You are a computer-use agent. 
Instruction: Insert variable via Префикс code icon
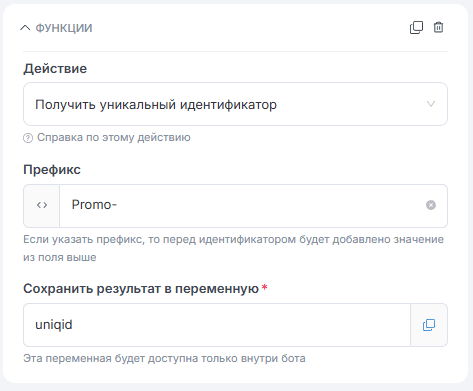pyautogui.click(x=42, y=205)
